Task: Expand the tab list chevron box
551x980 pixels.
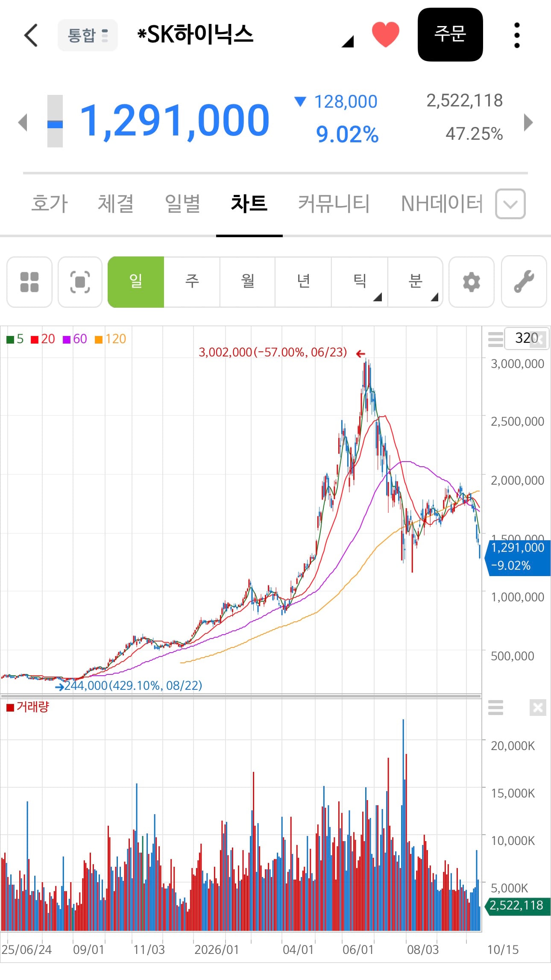Action: (510, 204)
